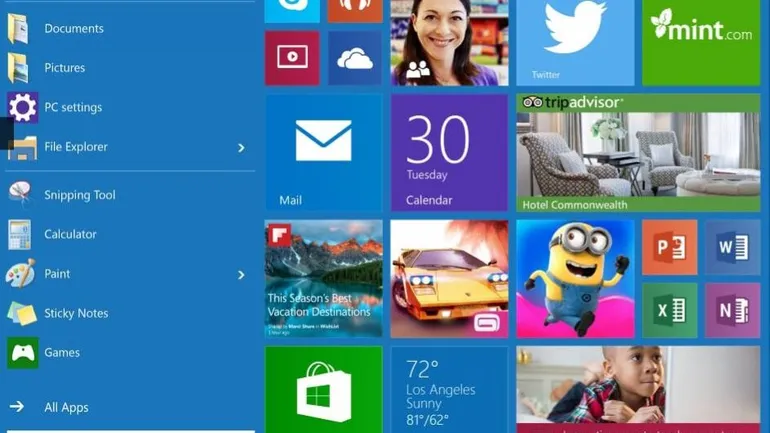Viewport: 770px width, 433px height.
Task: Launch Word from its tile
Action: (733, 247)
